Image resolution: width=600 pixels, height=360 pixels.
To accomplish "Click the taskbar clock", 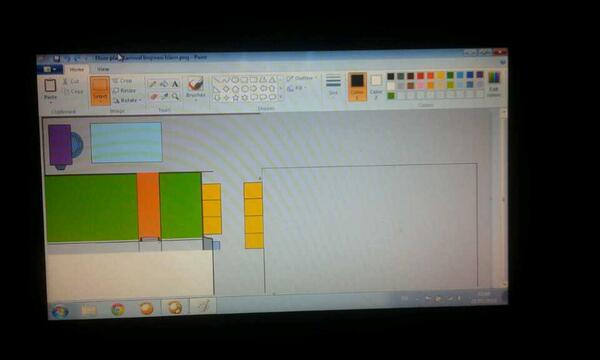I will pos(484,297).
